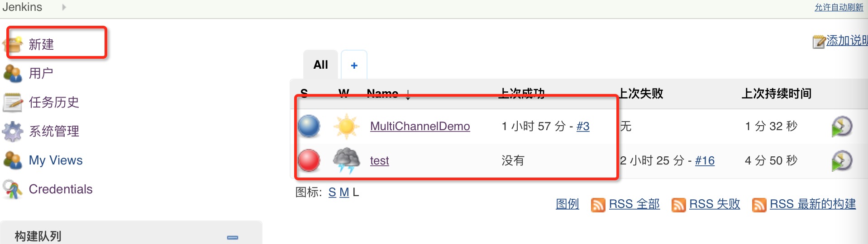This screenshot has height=244, width=868.
Task: Click the sunny weather icon for MultiChannelDemo
Action: point(346,126)
